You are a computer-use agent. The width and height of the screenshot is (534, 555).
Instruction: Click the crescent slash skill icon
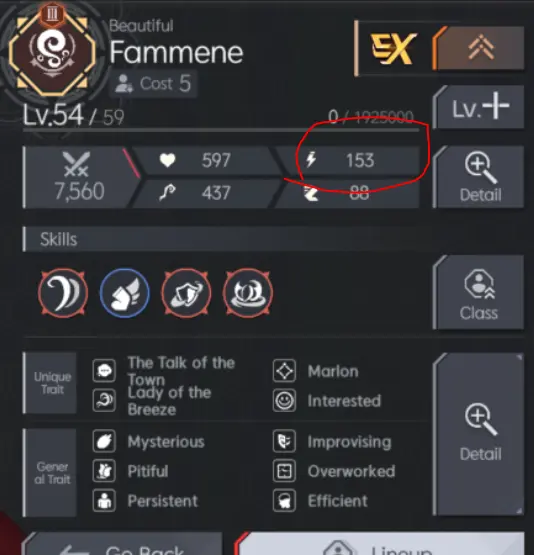[x=63, y=293]
